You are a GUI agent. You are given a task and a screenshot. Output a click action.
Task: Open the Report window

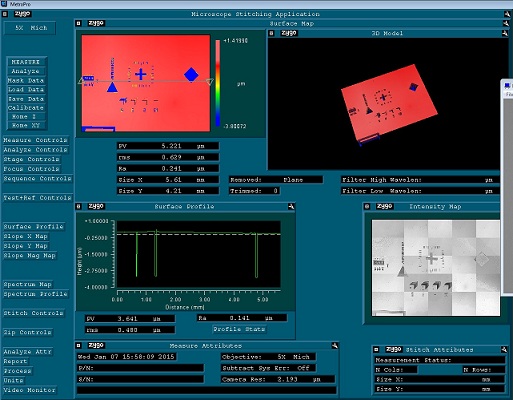coord(16,362)
